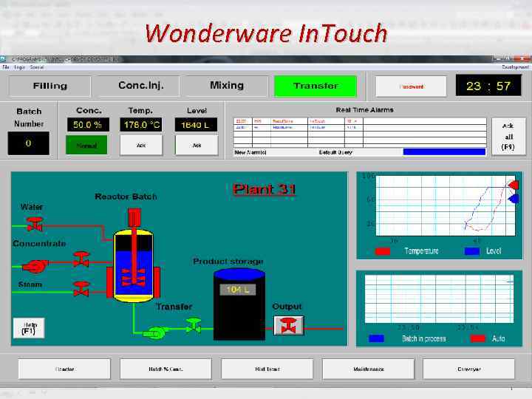Click the red Temperature trend pen marker
Viewport: 532px width, 399px height.
pyautogui.click(x=513, y=185)
